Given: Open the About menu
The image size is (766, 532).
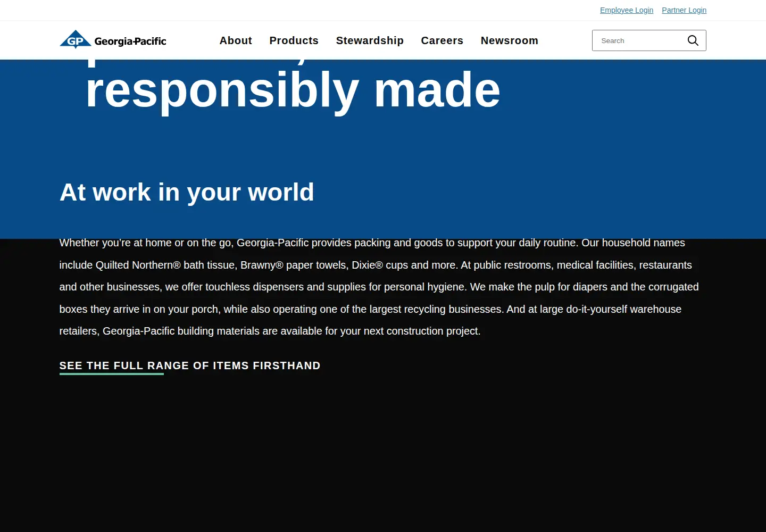Looking at the screenshot, I should click(236, 40).
